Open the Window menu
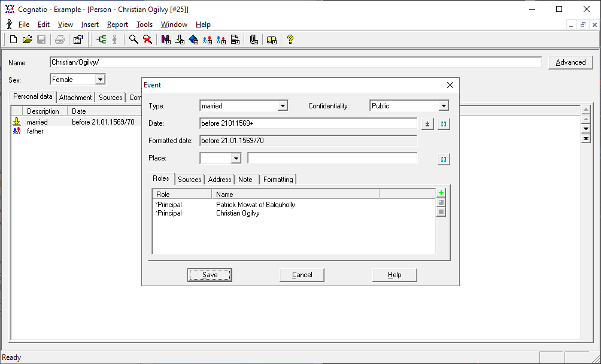This screenshot has height=364, width=601. click(174, 25)
